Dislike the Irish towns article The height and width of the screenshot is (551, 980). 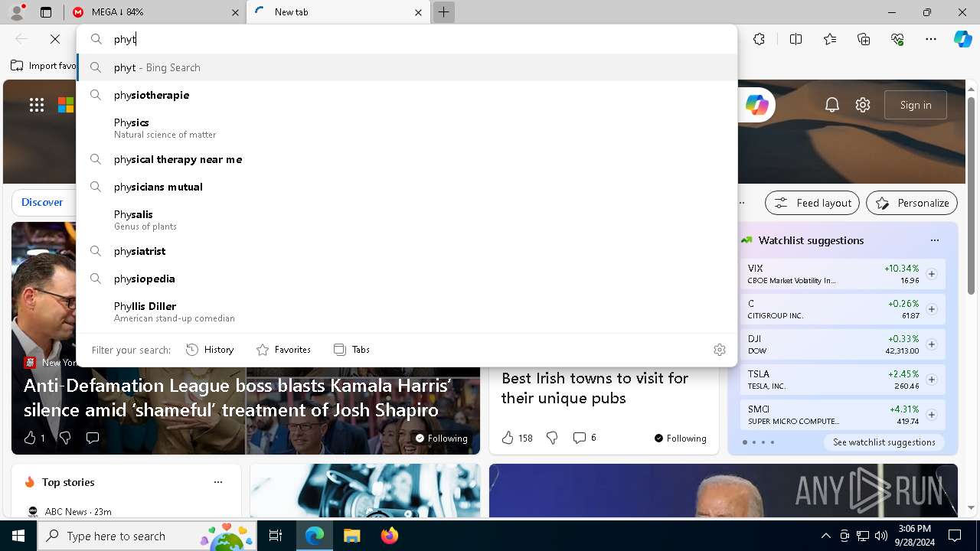coord(552,438)
